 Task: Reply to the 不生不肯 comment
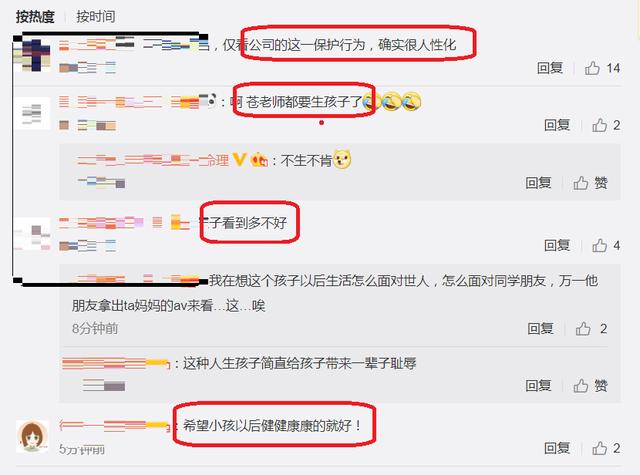pos(538,183)
